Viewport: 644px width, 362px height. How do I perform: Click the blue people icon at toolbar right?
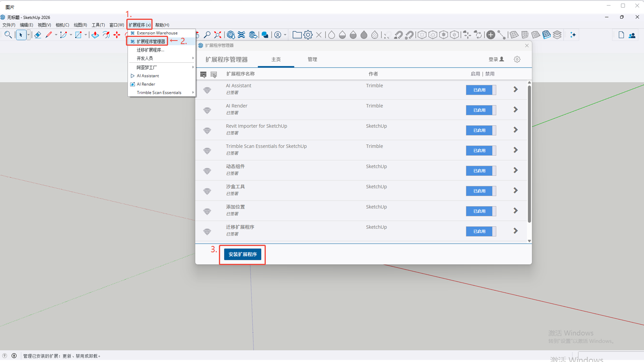pyautogui.click(x=632, y=35)
